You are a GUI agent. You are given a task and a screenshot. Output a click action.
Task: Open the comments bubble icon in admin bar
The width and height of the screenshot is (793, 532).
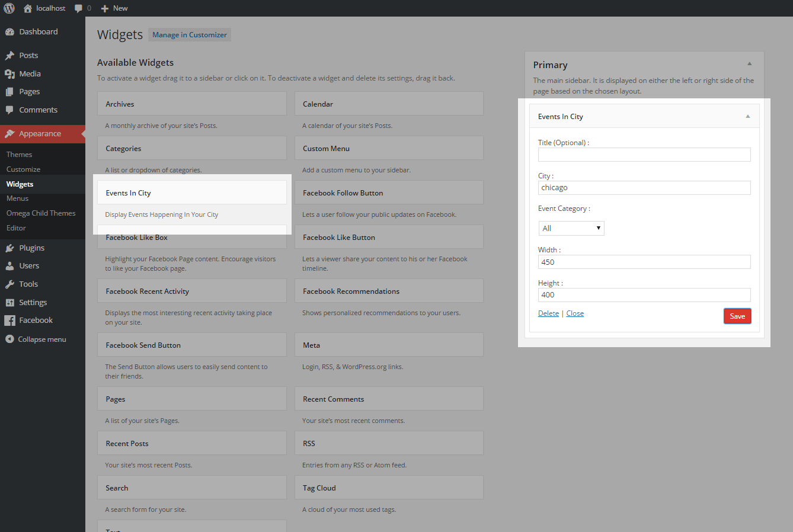click(x=79, y=8)
